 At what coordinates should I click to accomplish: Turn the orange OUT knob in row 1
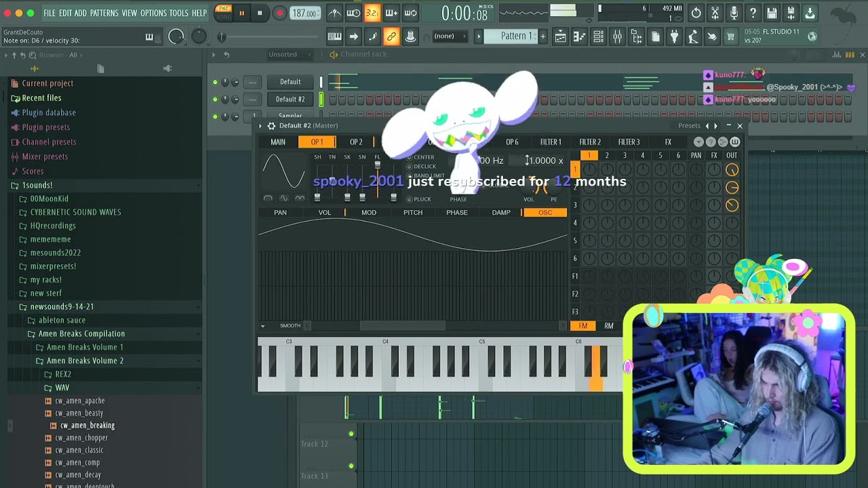(x=732, y=170)
